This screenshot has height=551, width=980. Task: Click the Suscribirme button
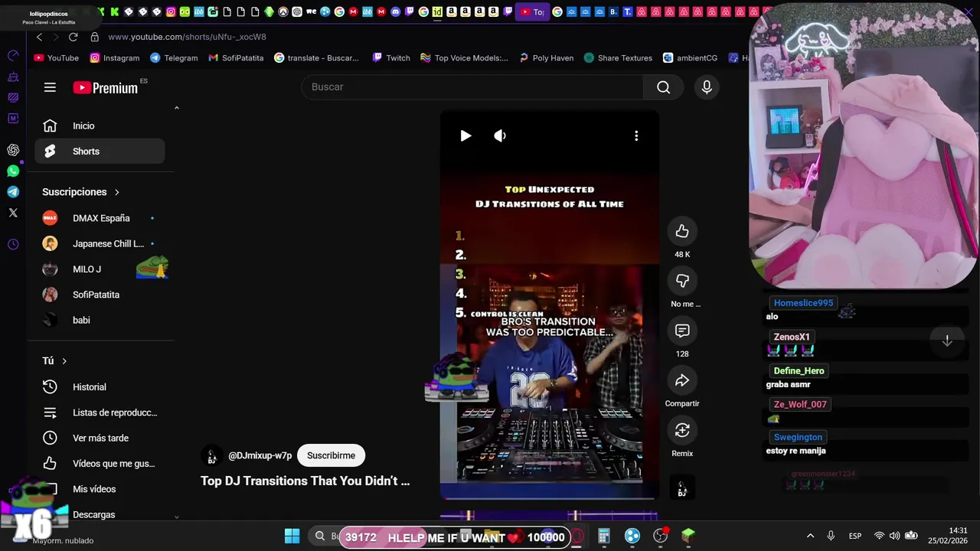[x=331, y=455]
